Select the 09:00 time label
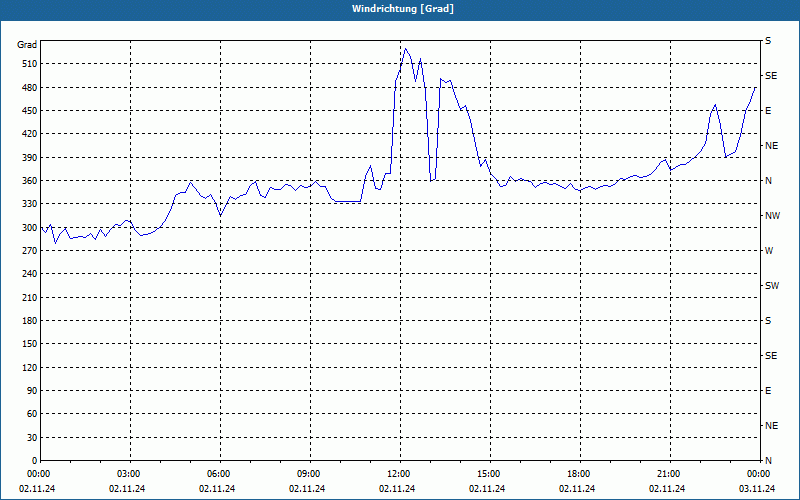The image size is (800, 500). (308, 474)
